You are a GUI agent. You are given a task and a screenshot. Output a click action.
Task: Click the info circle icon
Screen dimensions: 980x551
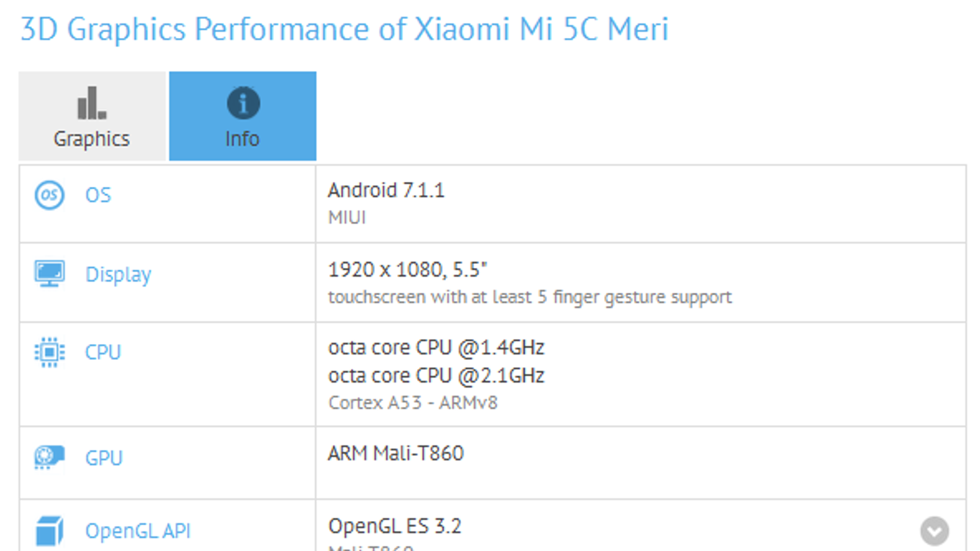(x=243, y=103)
